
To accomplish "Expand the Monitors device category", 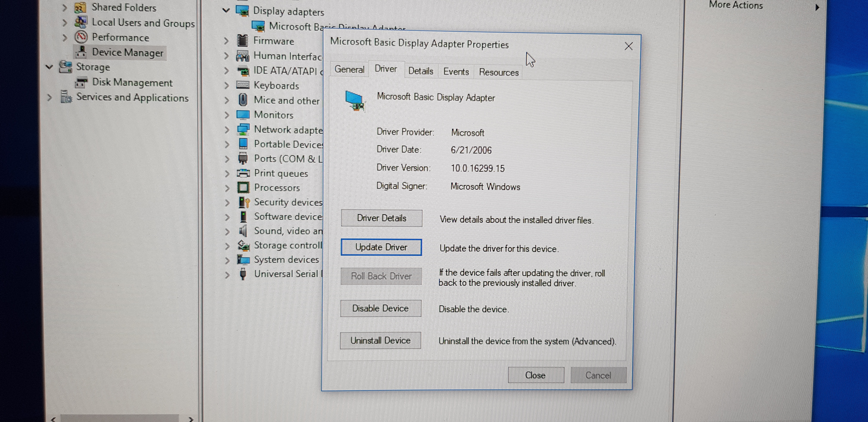I will coord(227,115).
